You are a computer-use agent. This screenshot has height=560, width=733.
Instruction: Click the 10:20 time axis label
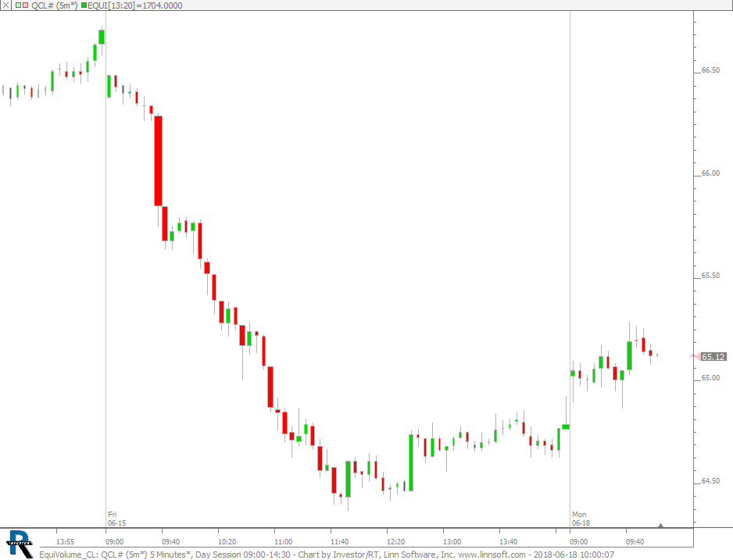click(x=227, y=542)
